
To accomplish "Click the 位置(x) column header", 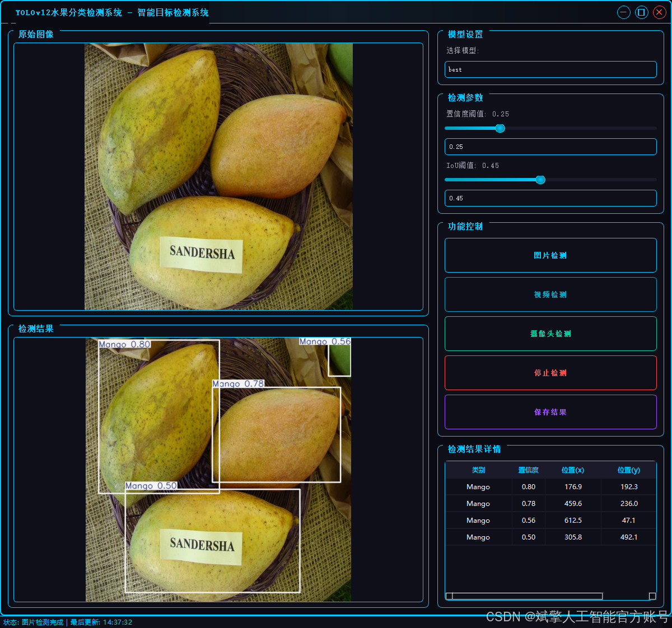I will point(573,470).
